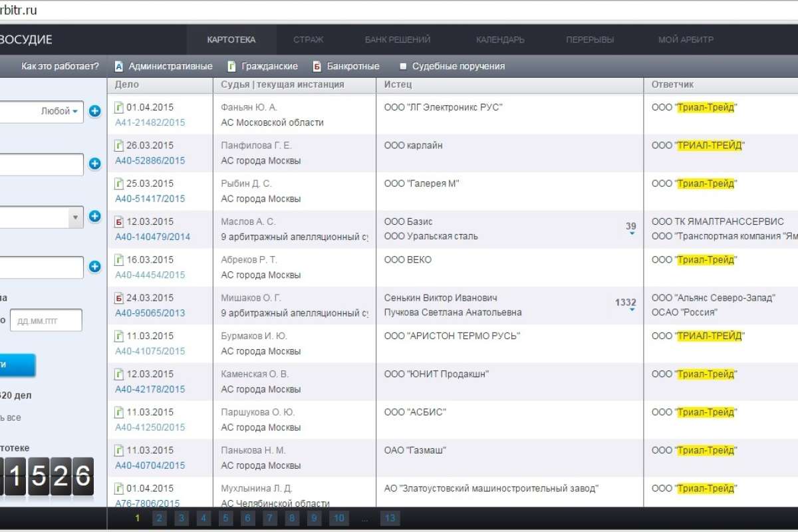This screenshot has width=798, height=532.
Task: Click judge name Фаньян Ю. А.
Action: (249, 107)
